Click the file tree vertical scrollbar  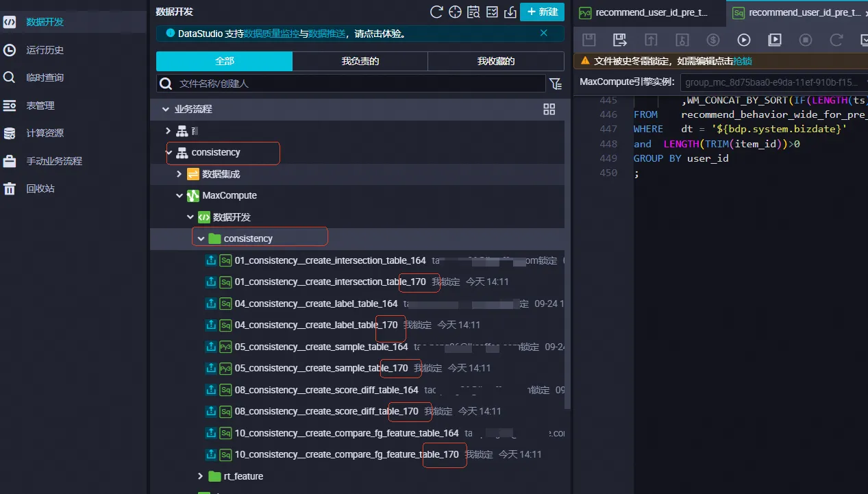click(x=567, y=254)
